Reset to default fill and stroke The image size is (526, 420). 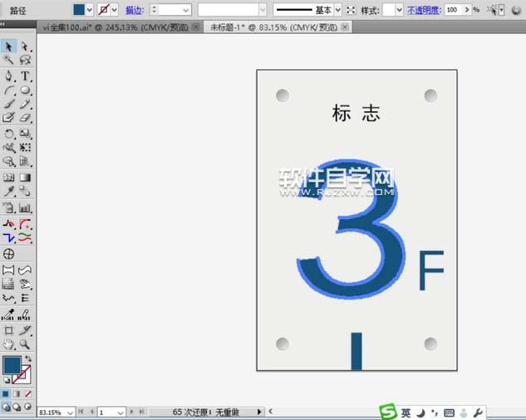pos(7,380)
